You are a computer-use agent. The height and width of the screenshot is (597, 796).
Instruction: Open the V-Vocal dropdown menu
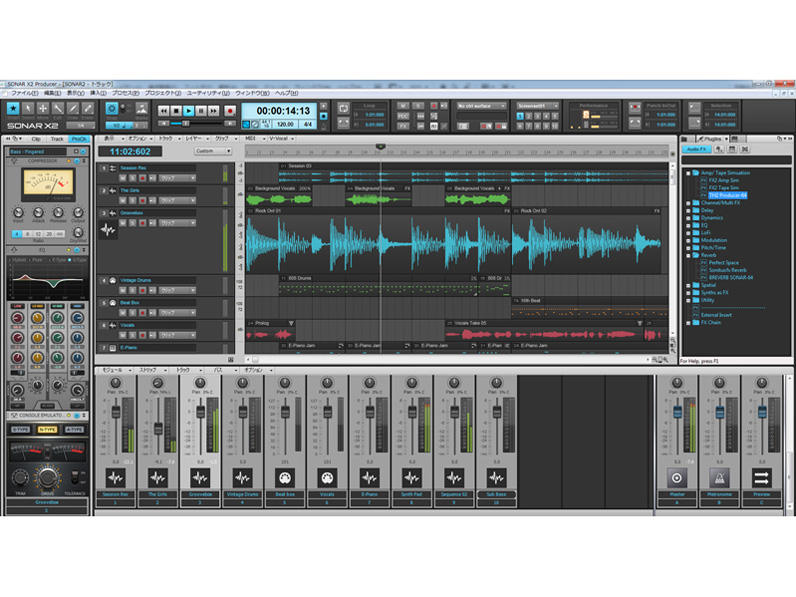click(x=281, y=139)
